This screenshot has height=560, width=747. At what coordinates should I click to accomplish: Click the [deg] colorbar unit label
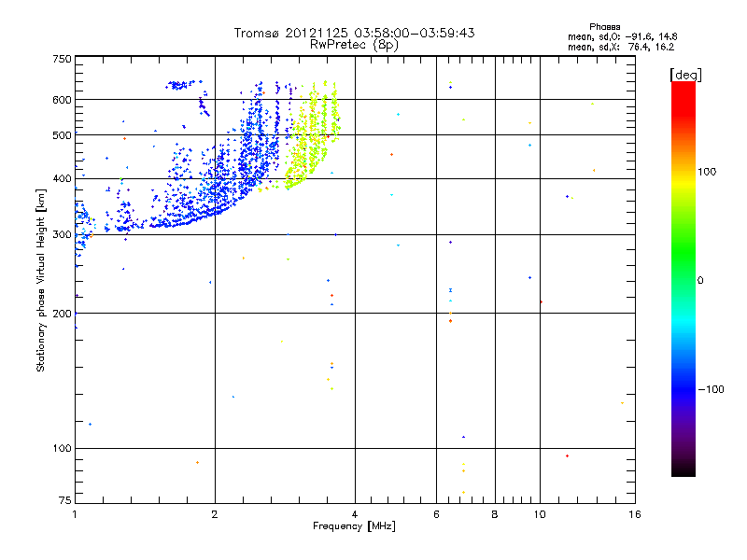pos(685,74)
